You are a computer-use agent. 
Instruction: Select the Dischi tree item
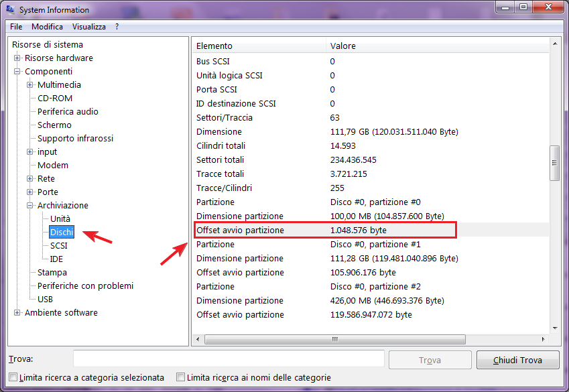62,233
